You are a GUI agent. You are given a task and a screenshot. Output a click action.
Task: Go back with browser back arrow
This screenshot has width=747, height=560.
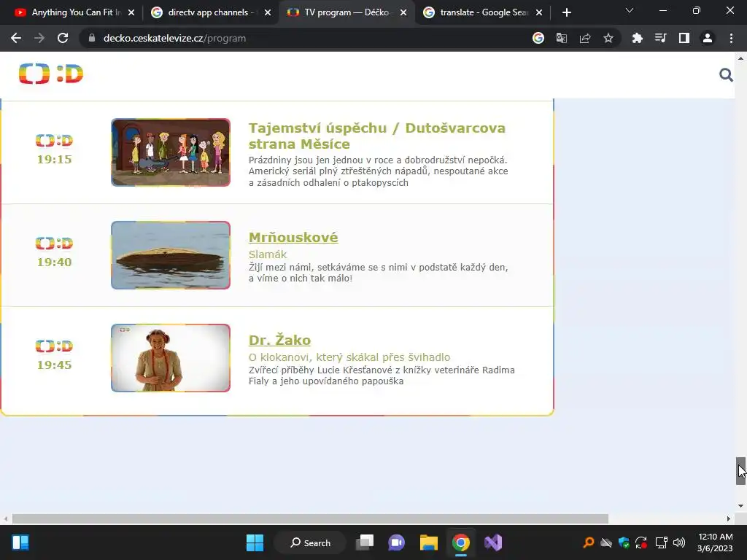click(x=16, y=38)
